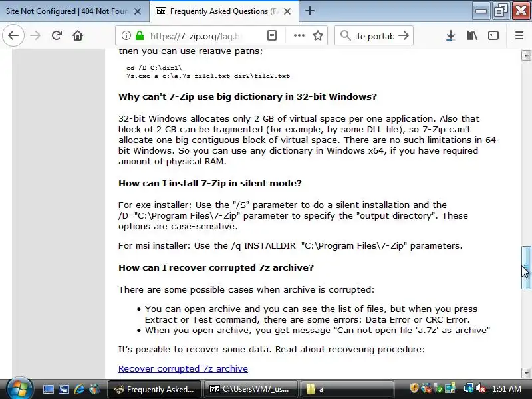Open the Windows Start menu orb
The height and width of the screenshot is (399, 532).
pos(19,388)
